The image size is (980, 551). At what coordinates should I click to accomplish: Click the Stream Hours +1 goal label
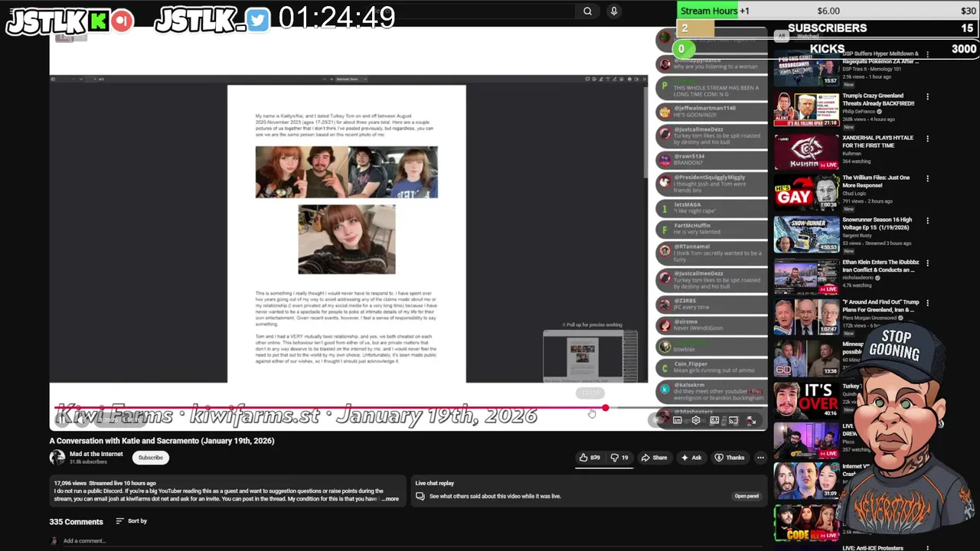point(715,11)
